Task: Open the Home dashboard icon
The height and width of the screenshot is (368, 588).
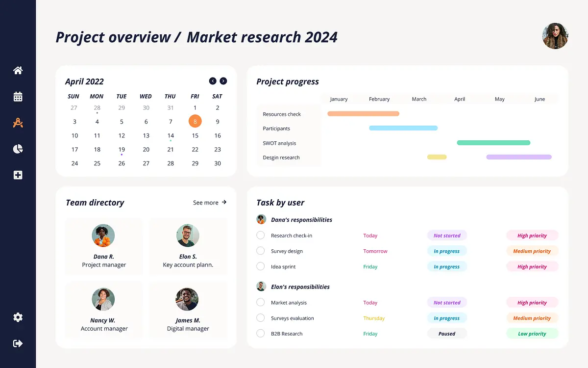Action: point(18,70)
